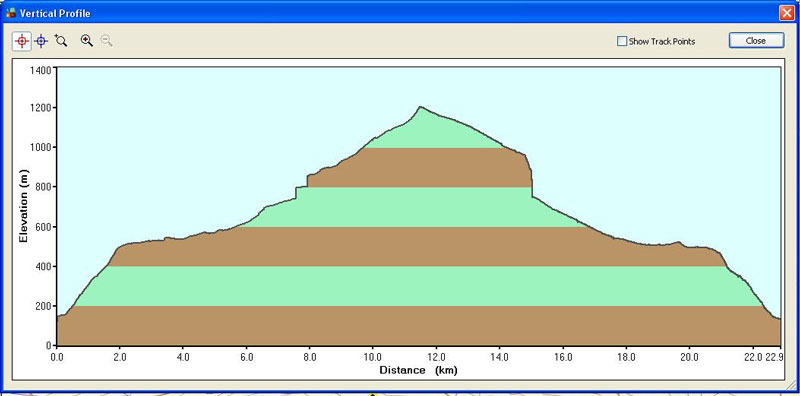Click the zoom in magnifier with plus

[87, 41]
